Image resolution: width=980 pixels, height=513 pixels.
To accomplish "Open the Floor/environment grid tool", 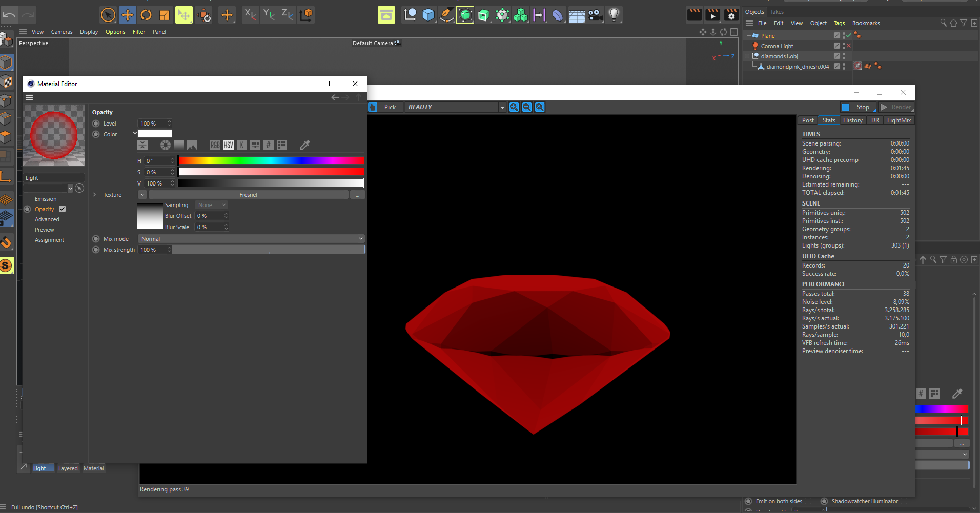I will 577,15.
